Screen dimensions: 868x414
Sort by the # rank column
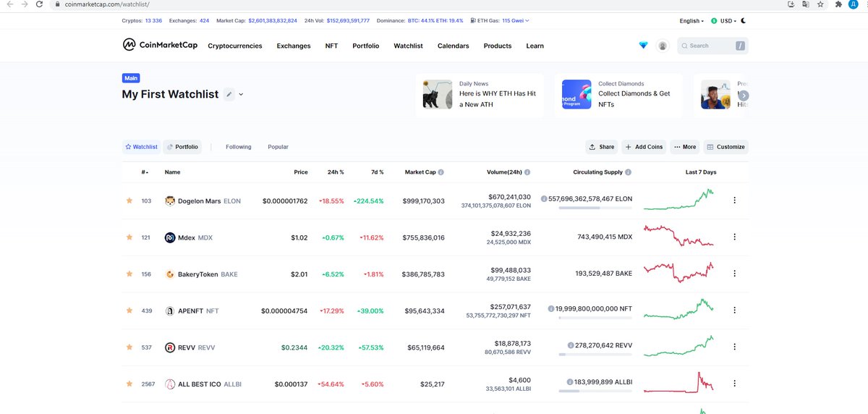pos(145,172)
